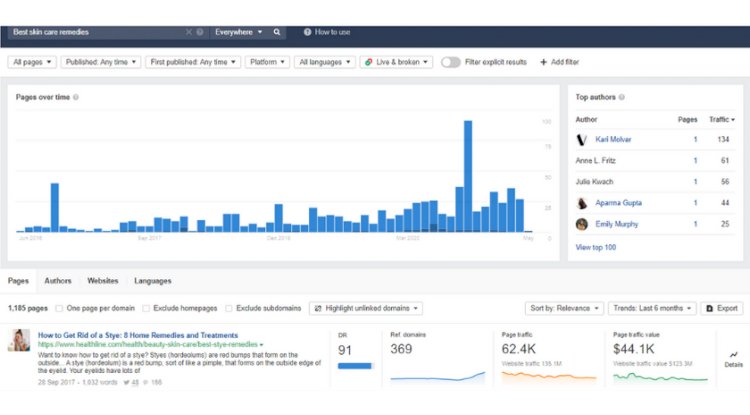The width and height of the screenshot is (750, 415).
Task: Click the How to use link
Action: click(332, 32)
